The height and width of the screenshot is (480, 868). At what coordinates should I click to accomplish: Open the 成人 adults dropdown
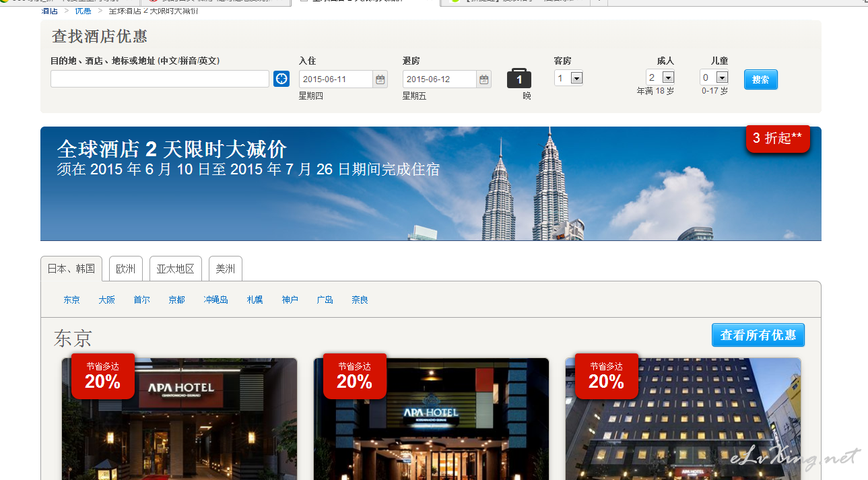661,77
